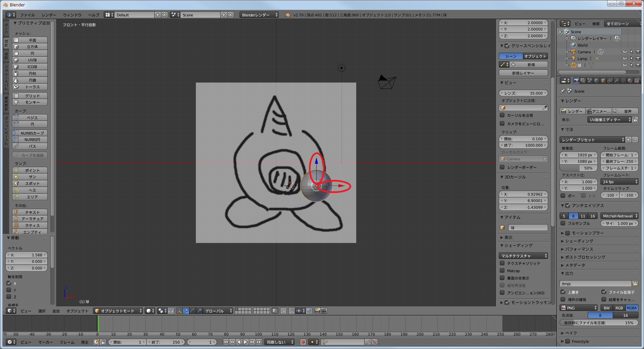Enable the Matcap checkbox

(x=502, y=270)
